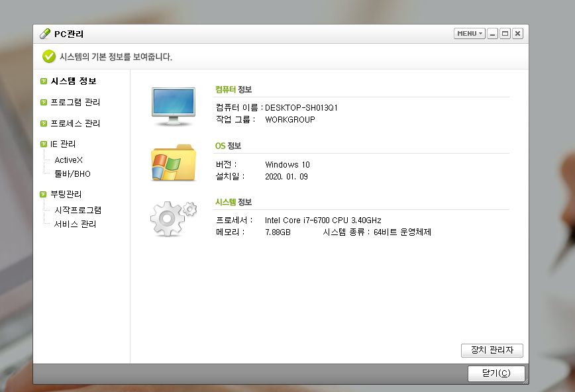Select IE 관리 in the sidebar
575x392 pixels.
click(x=63, y=144)
